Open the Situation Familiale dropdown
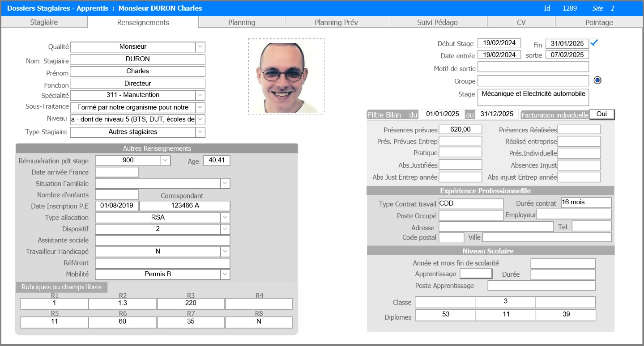 pos(225,183)
